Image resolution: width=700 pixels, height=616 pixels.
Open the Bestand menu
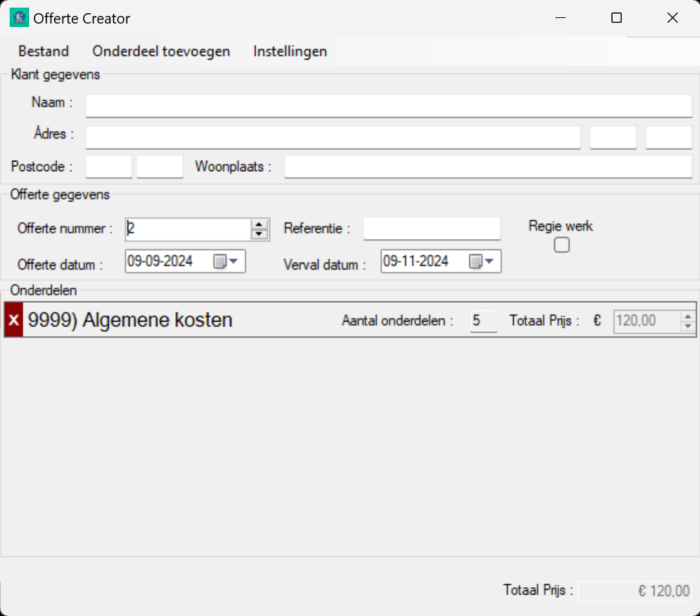click(x=43, y=51)
